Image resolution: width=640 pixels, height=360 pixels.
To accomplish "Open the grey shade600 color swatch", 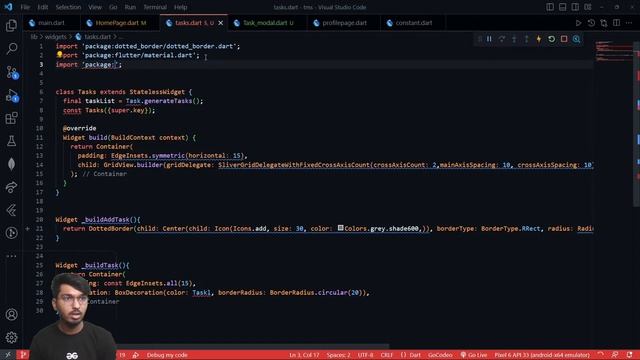I will 340,228.
